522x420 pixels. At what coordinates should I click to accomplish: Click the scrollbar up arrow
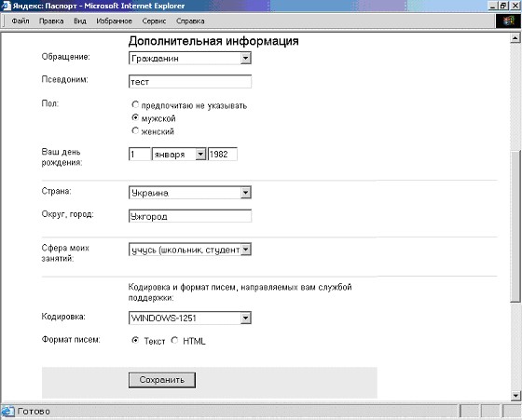[x=515, y=38]
